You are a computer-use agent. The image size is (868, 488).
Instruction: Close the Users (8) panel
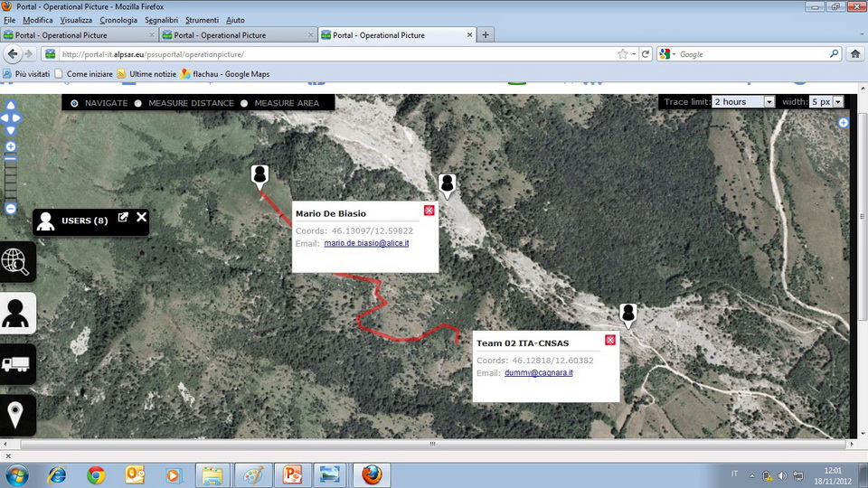point(141,218)
